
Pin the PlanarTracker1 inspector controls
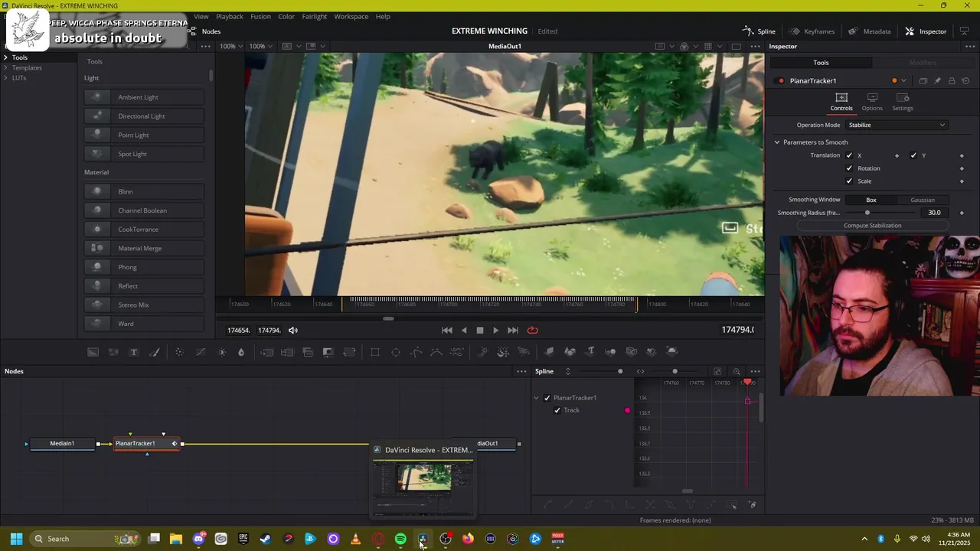tap(937, 80)
